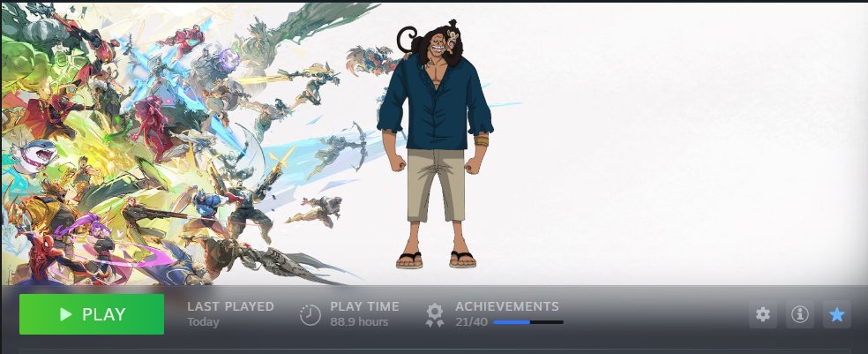Click the achievements ribbon icon
Image resolution: width=868 pixels, height=354 pixels.
pyautogui.click(x=435, y=314)
